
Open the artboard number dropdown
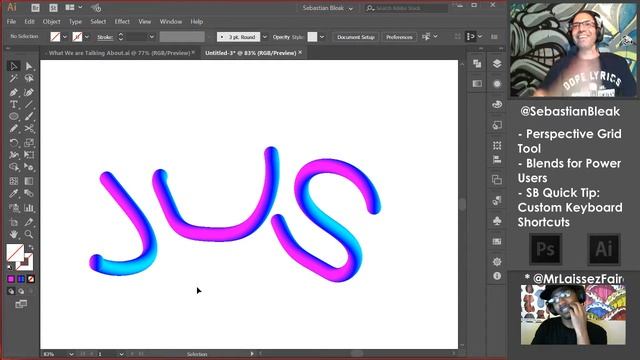(x=121, y=354)
